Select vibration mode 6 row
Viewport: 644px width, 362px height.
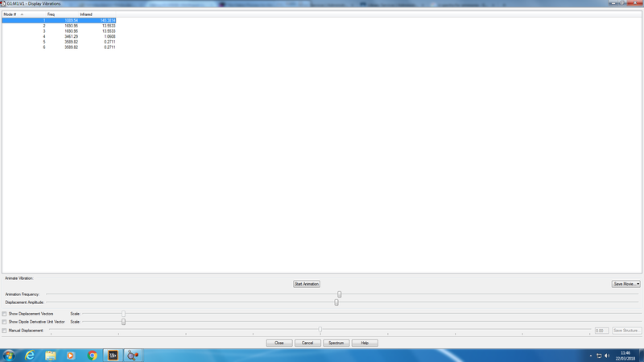pyautogui.click(x=59, y=47)
